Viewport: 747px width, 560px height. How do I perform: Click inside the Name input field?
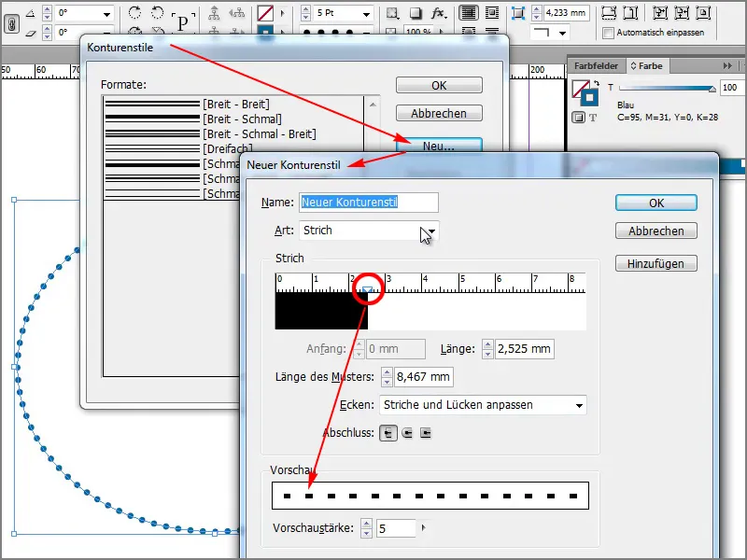tap(369, 202)
